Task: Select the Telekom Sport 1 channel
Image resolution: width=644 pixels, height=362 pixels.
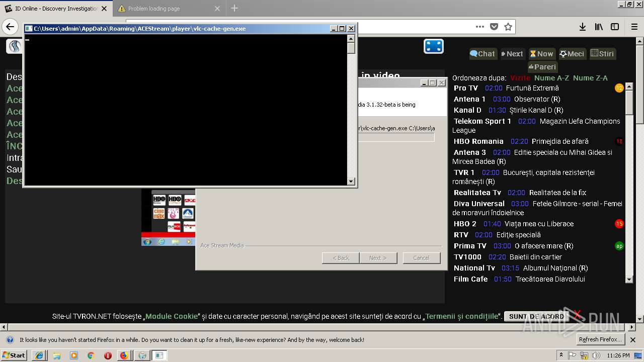Action: (x=482, y=121)
